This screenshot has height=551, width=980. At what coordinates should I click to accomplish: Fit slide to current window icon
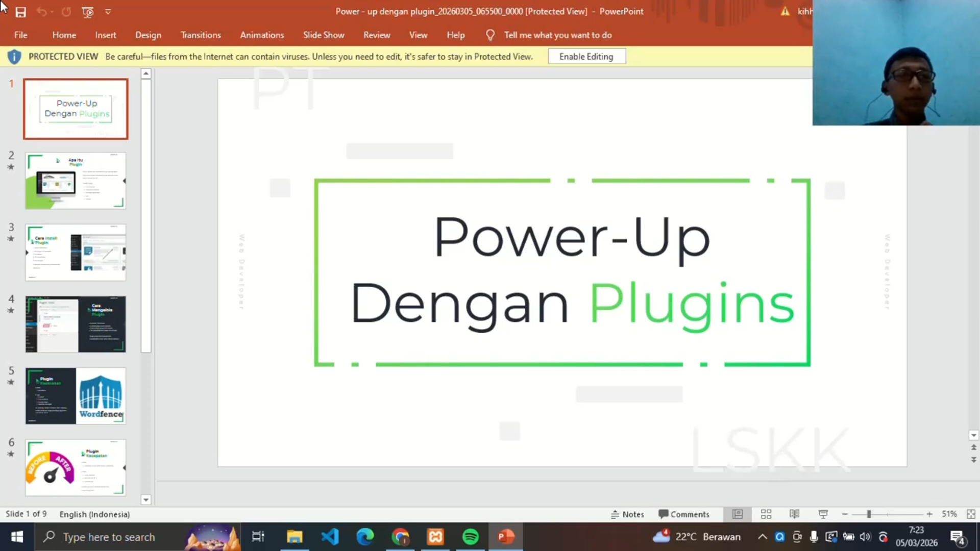(x=971, y=514)
